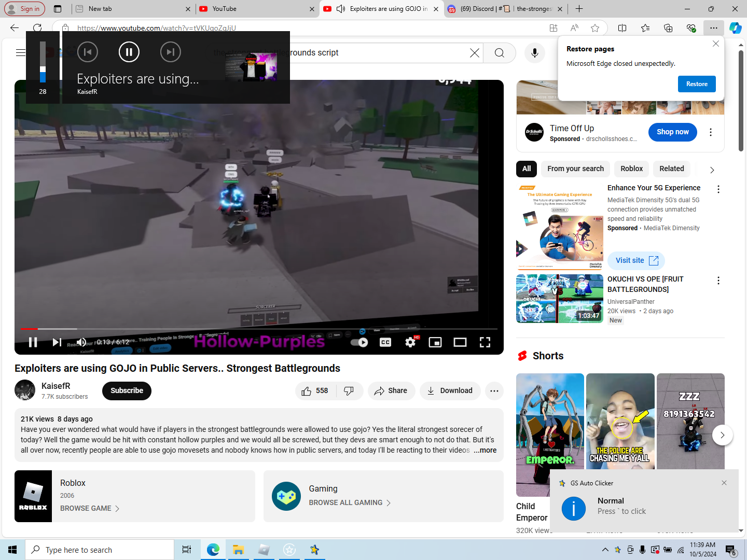The width and height of the screenshot is (747, 560).
Task: Restore closed Edge pages
Action: 697,84
